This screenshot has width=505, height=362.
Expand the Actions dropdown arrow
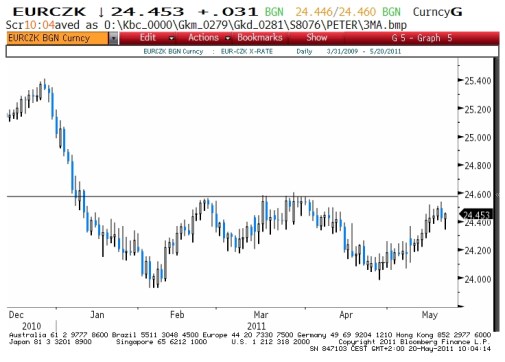click(x=228, y=39)
